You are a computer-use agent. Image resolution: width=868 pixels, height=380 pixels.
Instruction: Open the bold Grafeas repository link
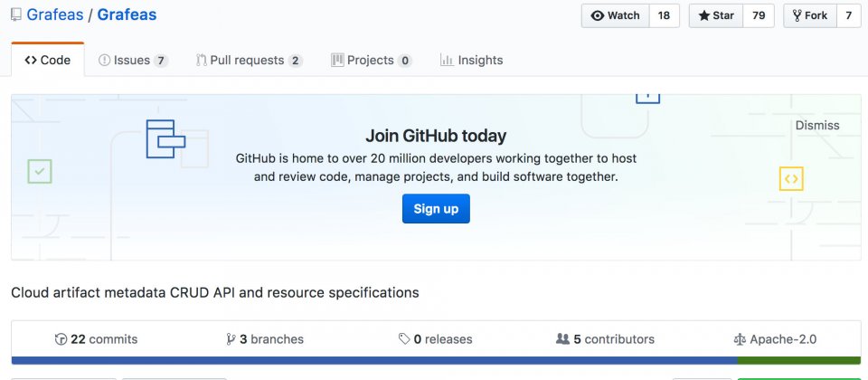point(127,14)
